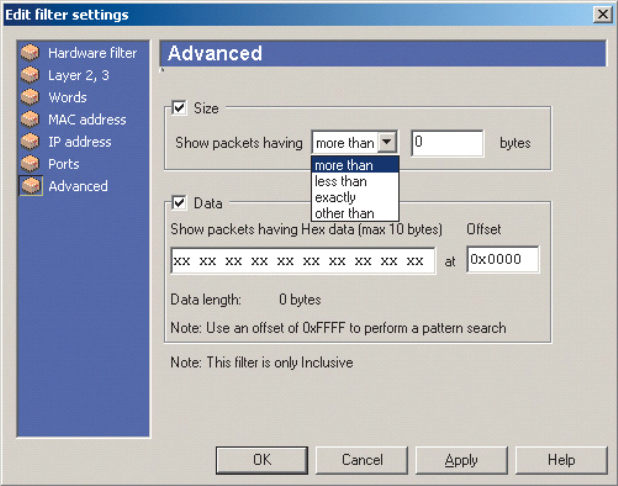
Task: Click the IP address category icon
Action: (x=32, y=142)
